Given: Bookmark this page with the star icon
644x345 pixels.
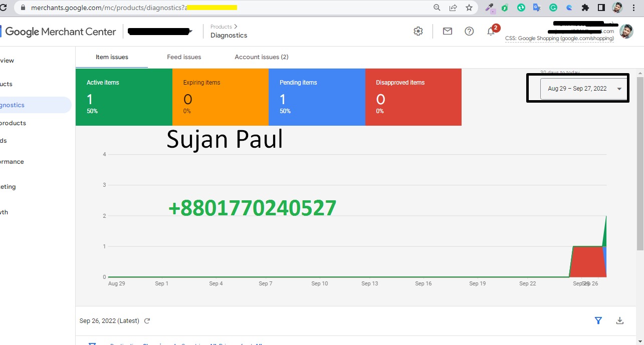Looking at the screenshot, I should coord(469,8).
